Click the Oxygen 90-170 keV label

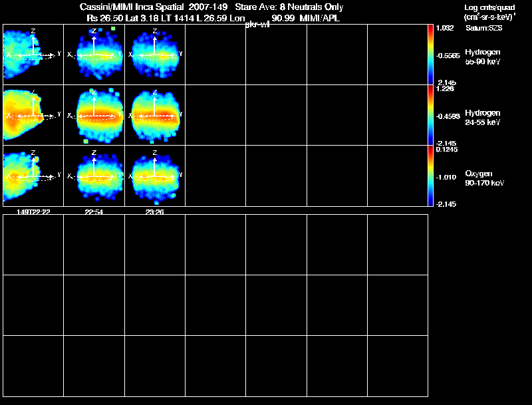tap(485, 178)
